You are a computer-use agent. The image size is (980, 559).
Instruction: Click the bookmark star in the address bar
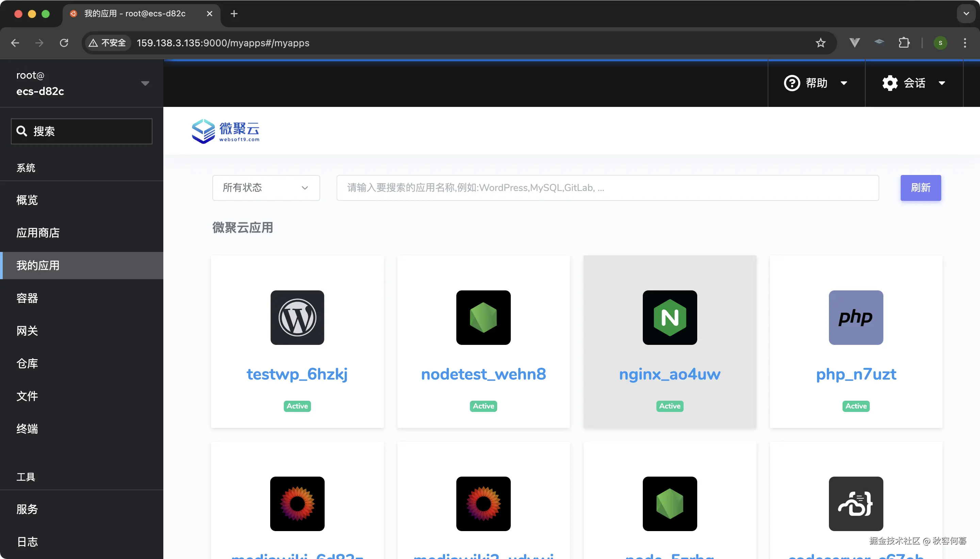[820, 43]
